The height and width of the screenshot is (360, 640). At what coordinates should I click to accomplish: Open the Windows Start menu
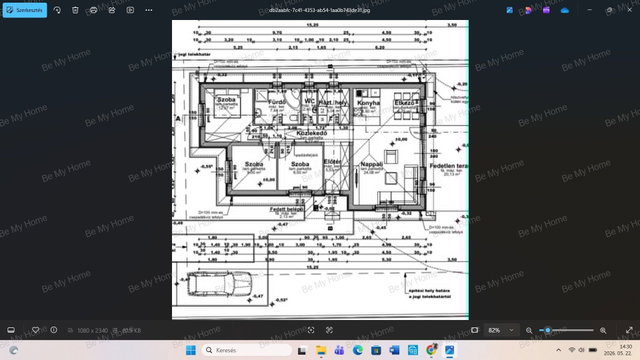point(191,350)
